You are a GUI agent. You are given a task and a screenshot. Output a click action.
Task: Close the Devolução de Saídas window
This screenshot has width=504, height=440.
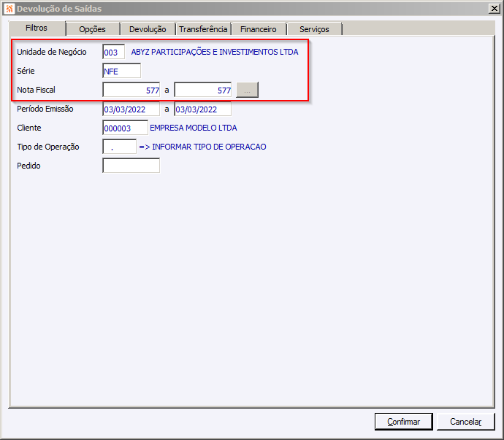[x=494, y=9]
